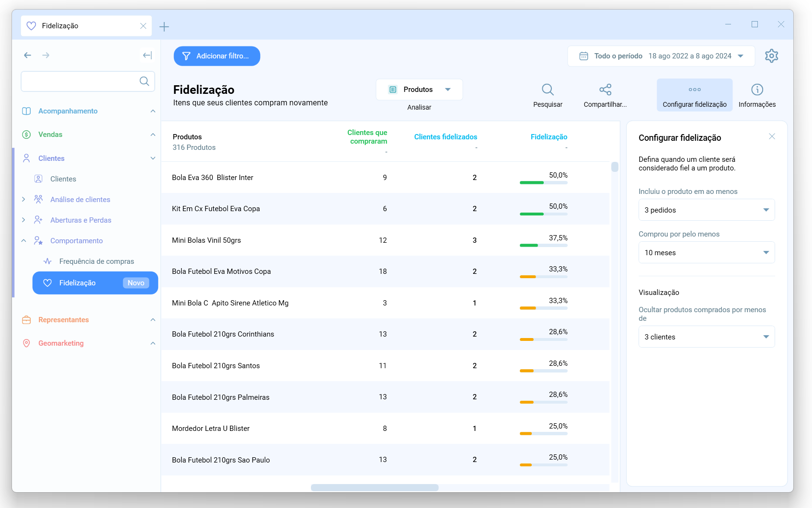Click the Representantes briefcase icon
Image resolution: width=812 pixels, height=508 pixels.
pos(26,320)
